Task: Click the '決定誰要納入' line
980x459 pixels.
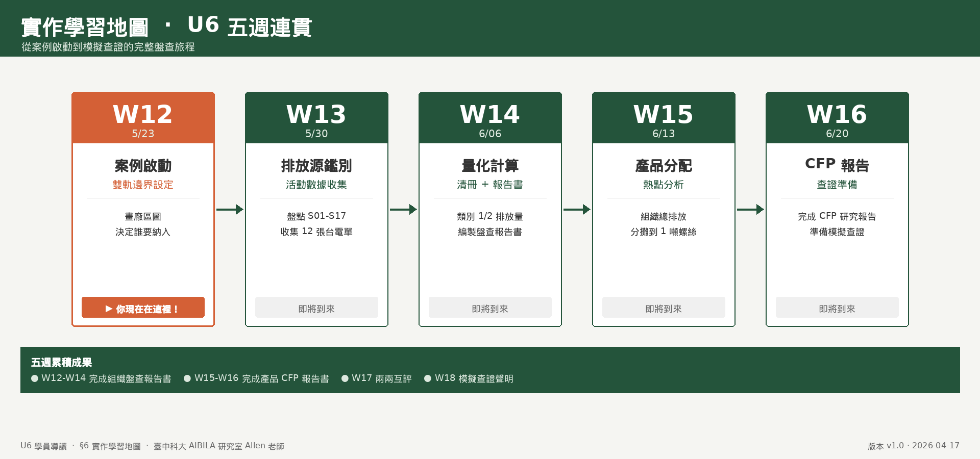Action: point(143,232)
